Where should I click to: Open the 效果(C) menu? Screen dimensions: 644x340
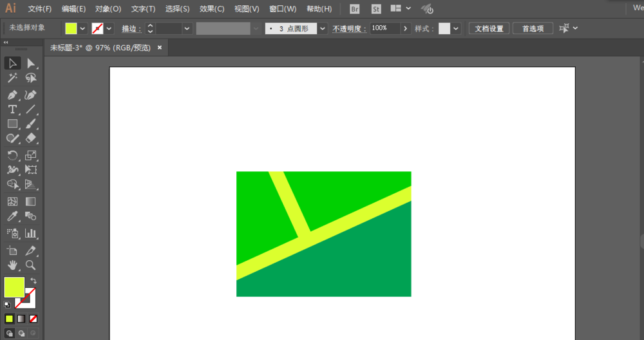[x=212, y=9]
